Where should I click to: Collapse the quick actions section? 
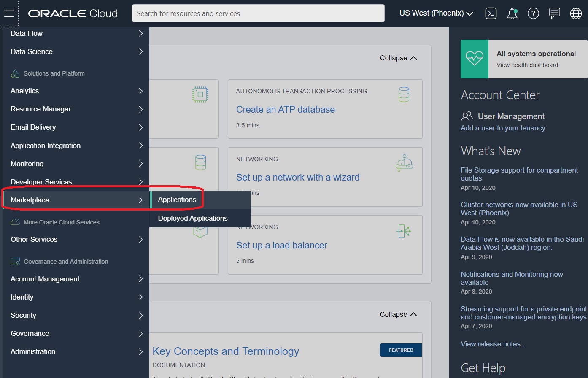tap(398, 58)
